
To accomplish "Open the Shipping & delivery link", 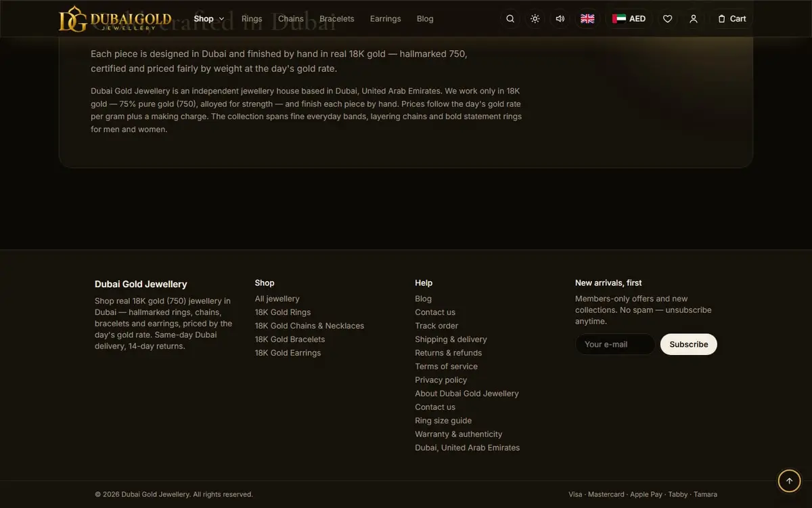I will pyautogui.click(x=451, y=339).
